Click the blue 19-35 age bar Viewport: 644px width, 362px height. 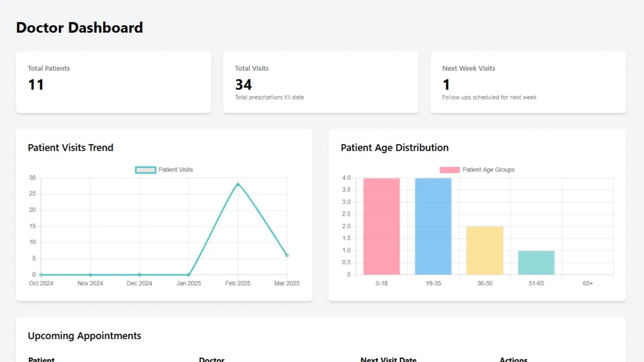click(433, 226)
